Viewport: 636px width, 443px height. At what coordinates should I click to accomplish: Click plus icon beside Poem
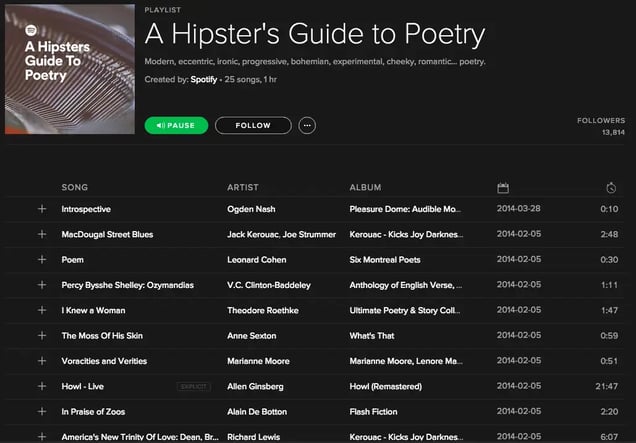tap(42, 260)
